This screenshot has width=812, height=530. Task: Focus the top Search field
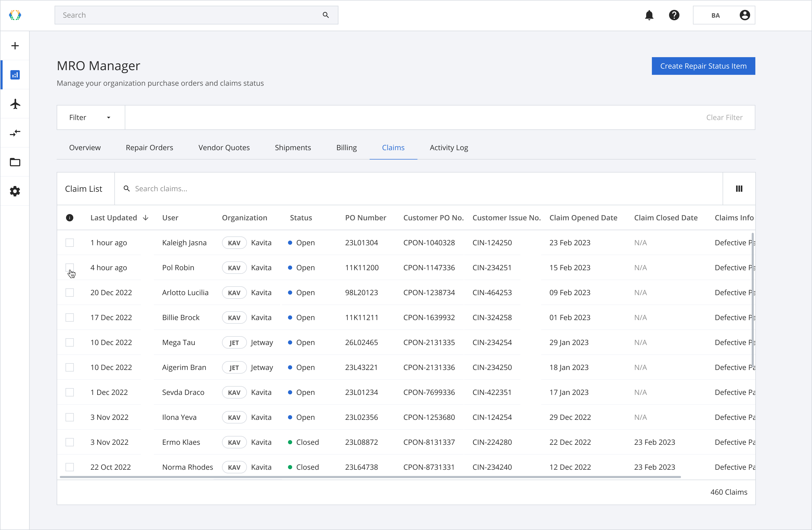coord(196,15)
